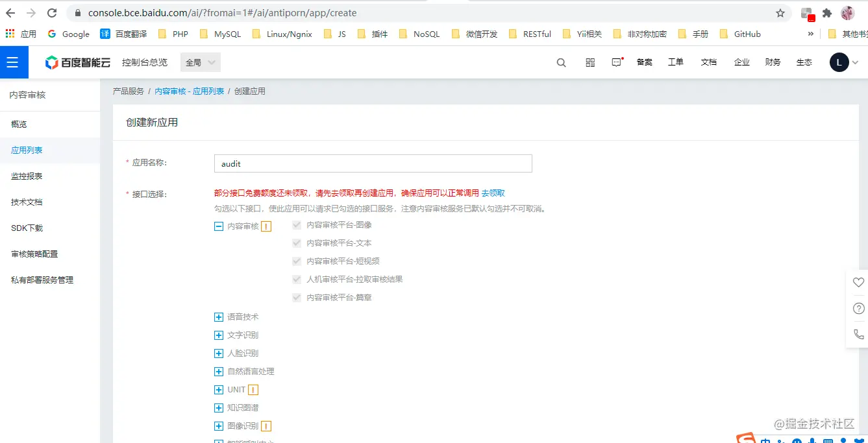
Task: Open the PHP bookmark folder
Action: [x=173, y=34]
